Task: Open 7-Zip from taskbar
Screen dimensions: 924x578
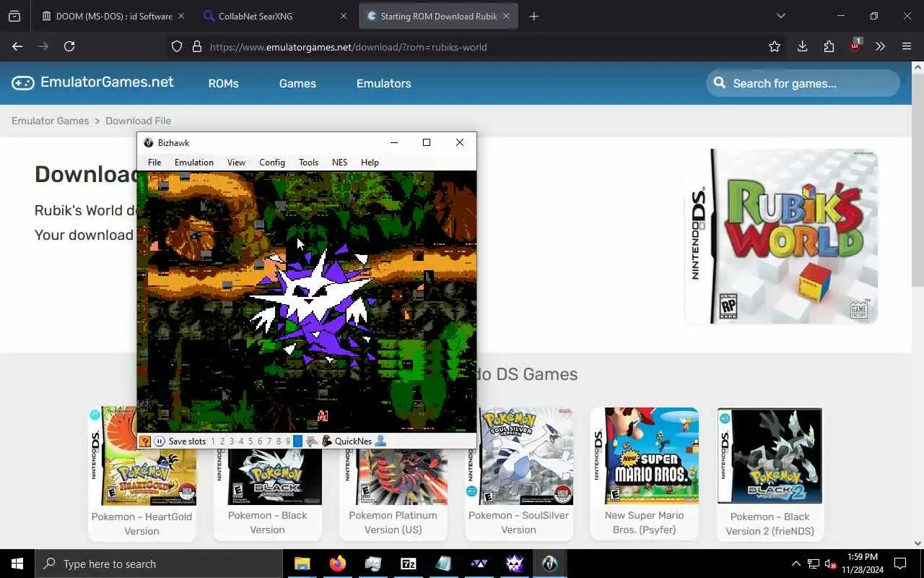Action: pos(409,564)
